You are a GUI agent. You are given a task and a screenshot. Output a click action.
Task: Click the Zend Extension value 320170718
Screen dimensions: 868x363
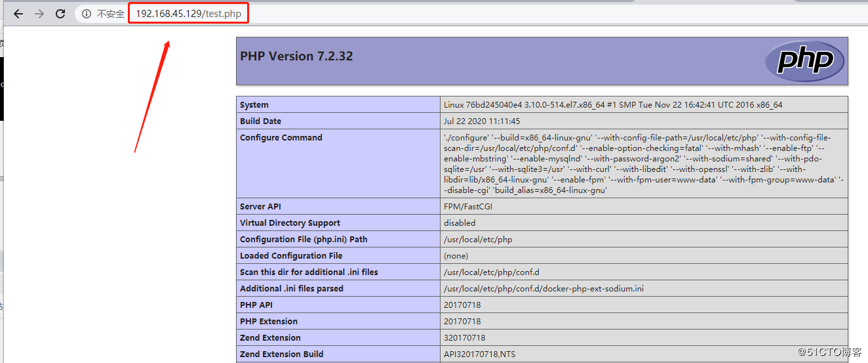click(x=464, y=338)
